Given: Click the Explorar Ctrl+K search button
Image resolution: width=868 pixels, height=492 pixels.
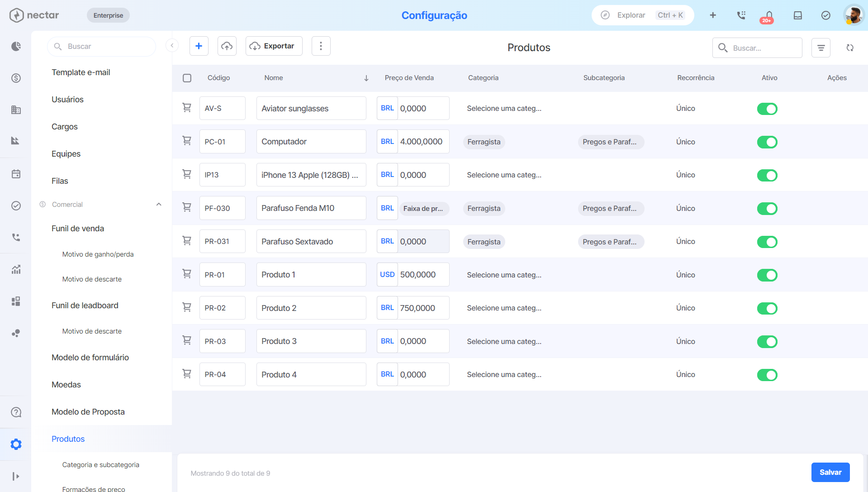Looking at the screenshot, I should click(642, 15).
